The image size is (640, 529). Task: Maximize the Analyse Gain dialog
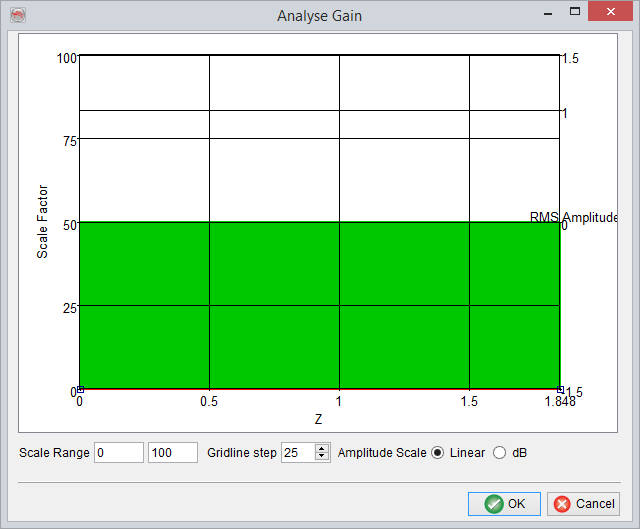tap(574, 14)
